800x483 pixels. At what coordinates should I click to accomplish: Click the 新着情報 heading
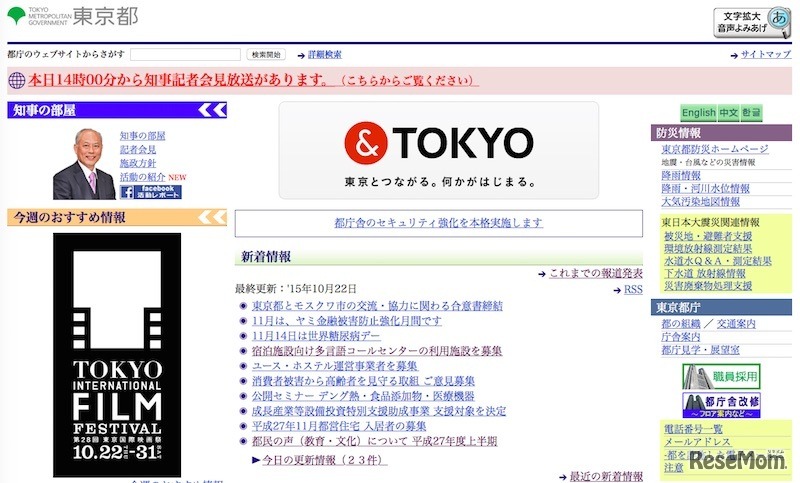266,257
